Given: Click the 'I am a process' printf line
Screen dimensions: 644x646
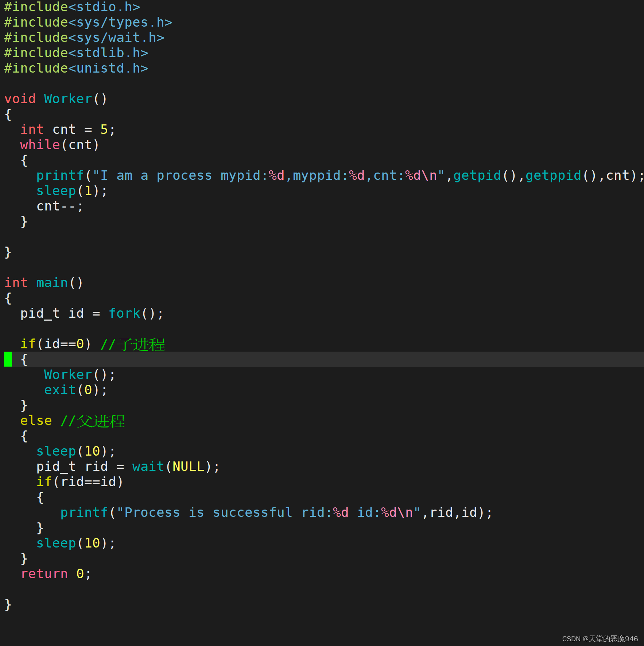Looking at the screenshot, I should click(340, 175).
